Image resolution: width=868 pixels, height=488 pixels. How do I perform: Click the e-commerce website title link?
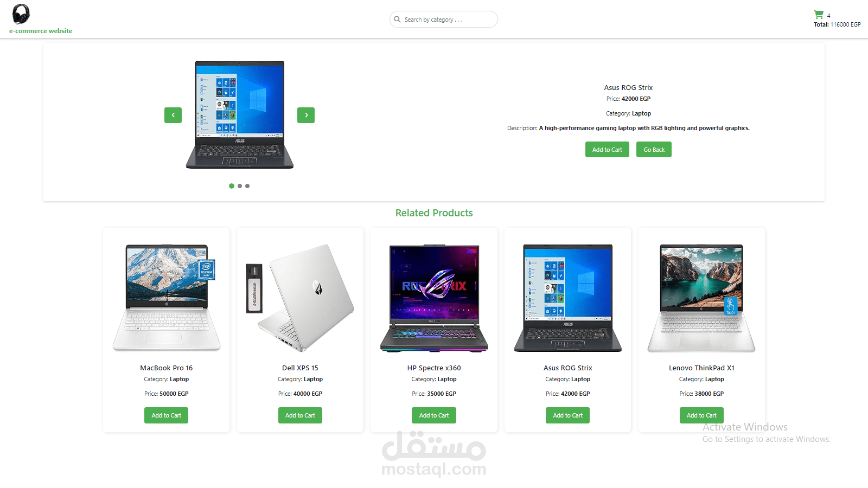[41, 31]
